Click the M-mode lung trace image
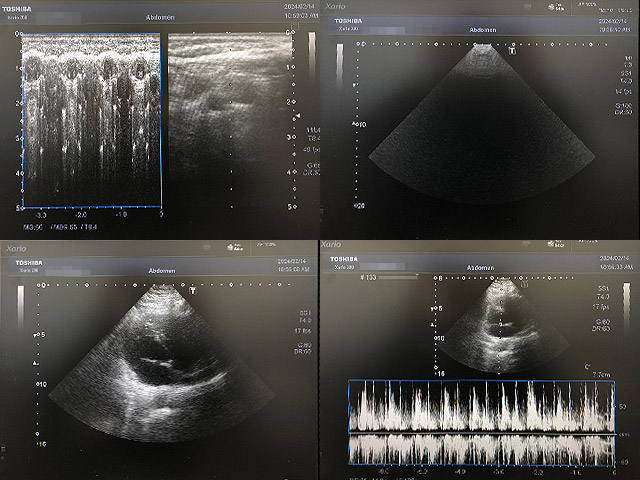640x480 pixels. (92, 120)
